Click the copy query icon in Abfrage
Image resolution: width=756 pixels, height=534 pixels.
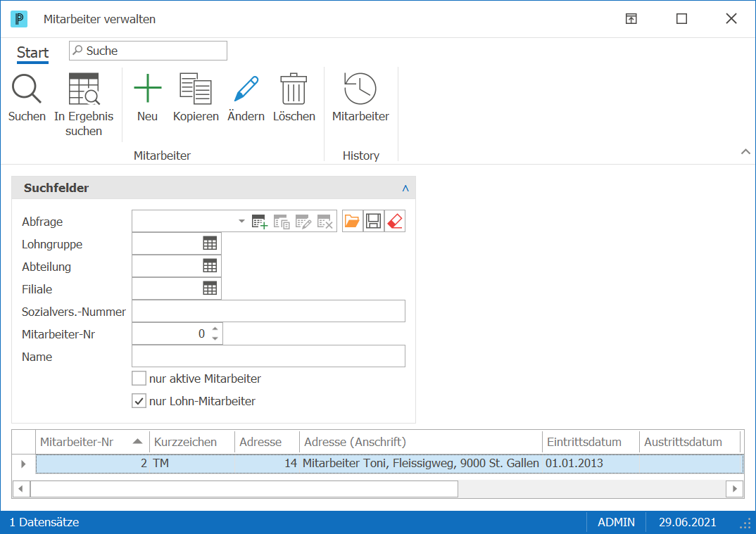tap(282, 222)
